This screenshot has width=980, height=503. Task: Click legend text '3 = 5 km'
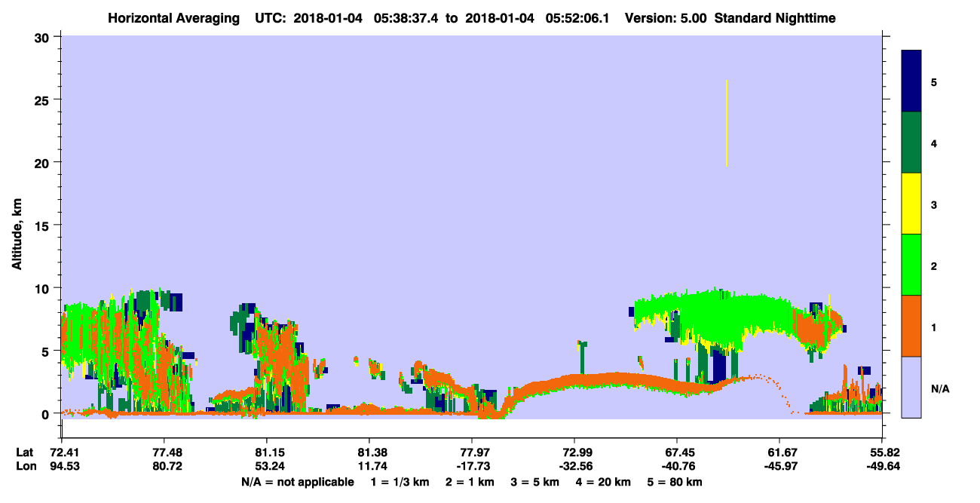tap(535, 482)
